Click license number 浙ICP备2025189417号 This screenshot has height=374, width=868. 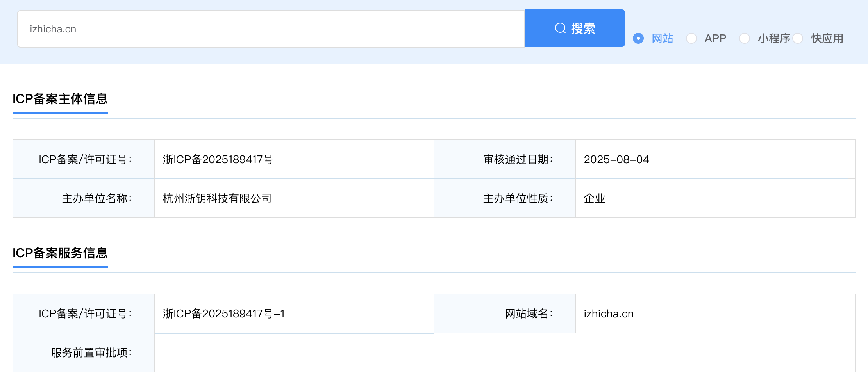[218, 159]
